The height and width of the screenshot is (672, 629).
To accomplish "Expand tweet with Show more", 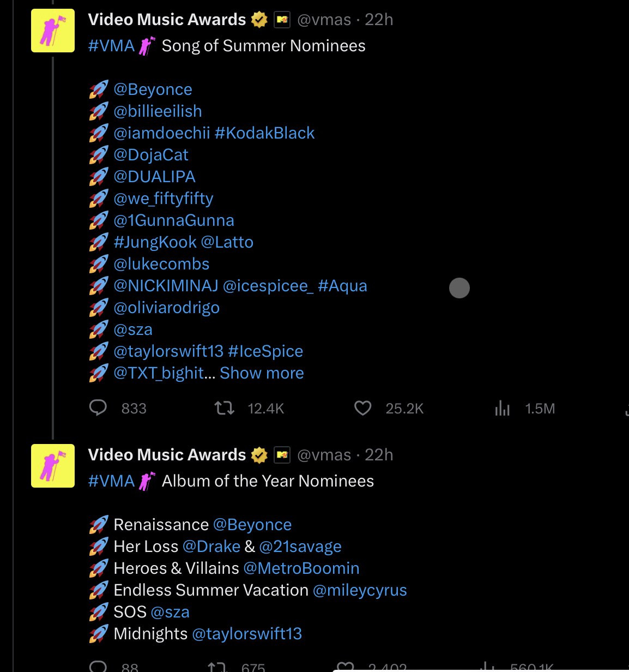I will (x=262, y=373).
